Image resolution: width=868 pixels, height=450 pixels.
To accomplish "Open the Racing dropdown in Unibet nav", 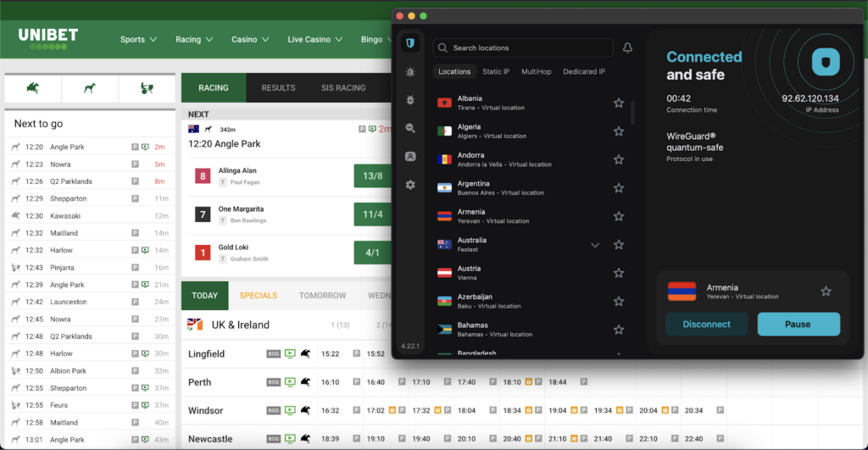I will [194, 39].
